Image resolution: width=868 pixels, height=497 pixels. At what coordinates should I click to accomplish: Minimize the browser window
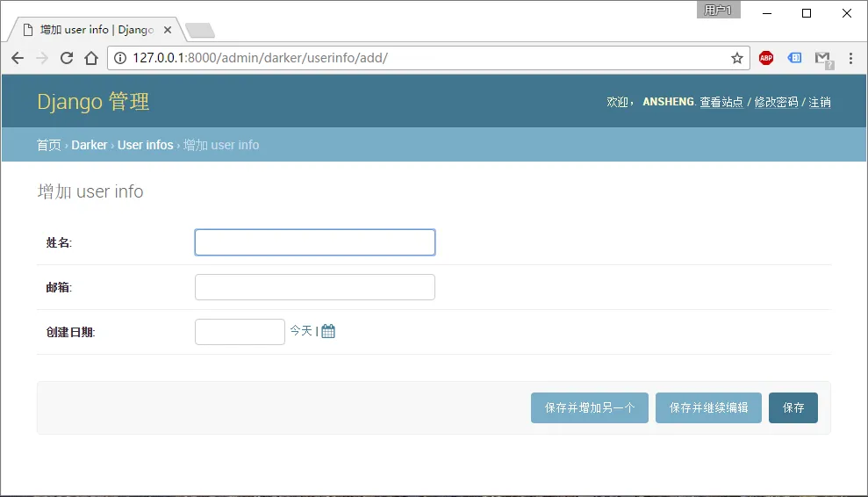point(767,13)
